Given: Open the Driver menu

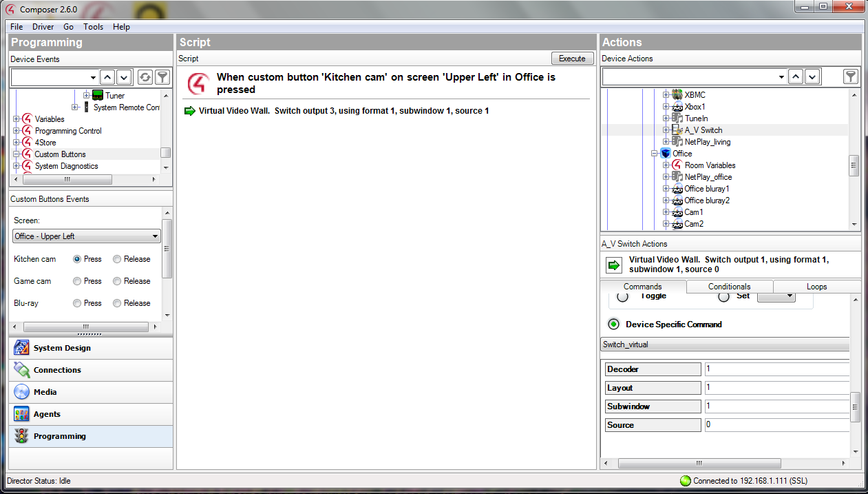Looking at the screenshot, I should 43,27.
